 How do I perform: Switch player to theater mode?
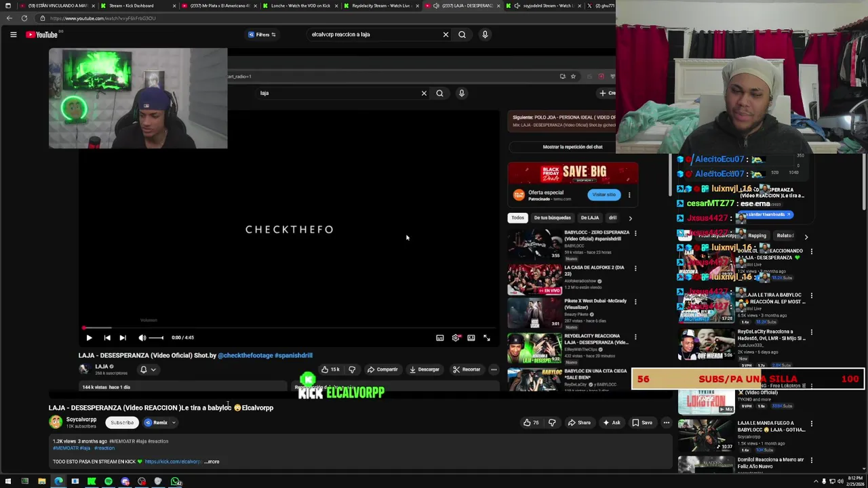pos(471,338)
